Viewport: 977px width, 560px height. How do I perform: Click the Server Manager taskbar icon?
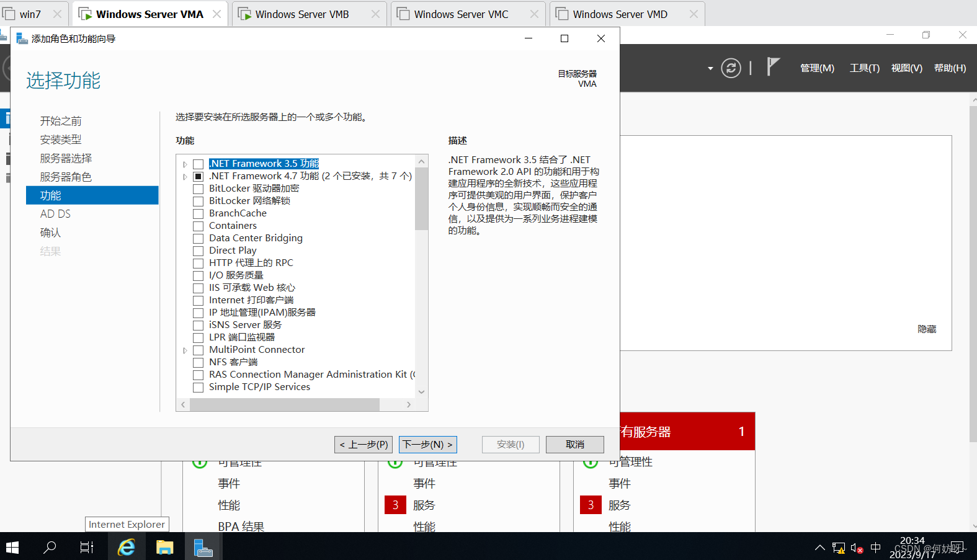pos(203,547)
